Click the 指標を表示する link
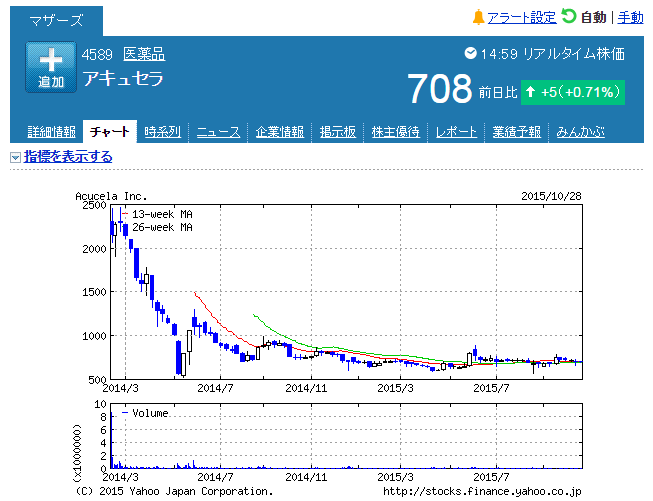 point(68,157)
